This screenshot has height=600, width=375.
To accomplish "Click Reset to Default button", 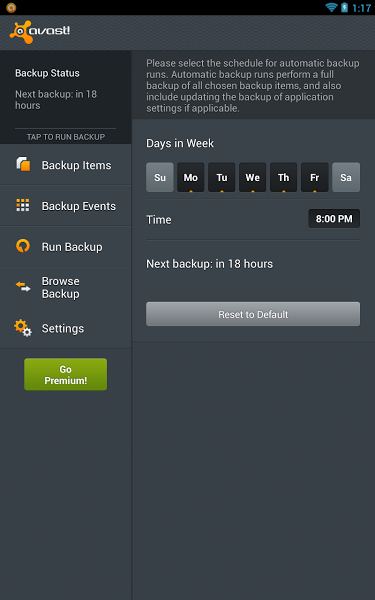I will coord(253,314).
